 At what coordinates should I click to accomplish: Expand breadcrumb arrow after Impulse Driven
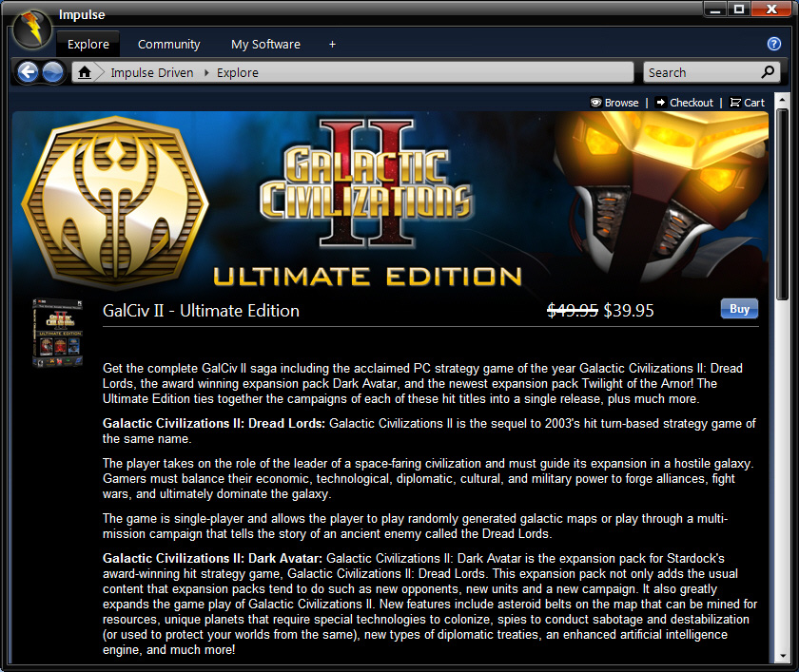pyautogui.click(x=206, y=73)
